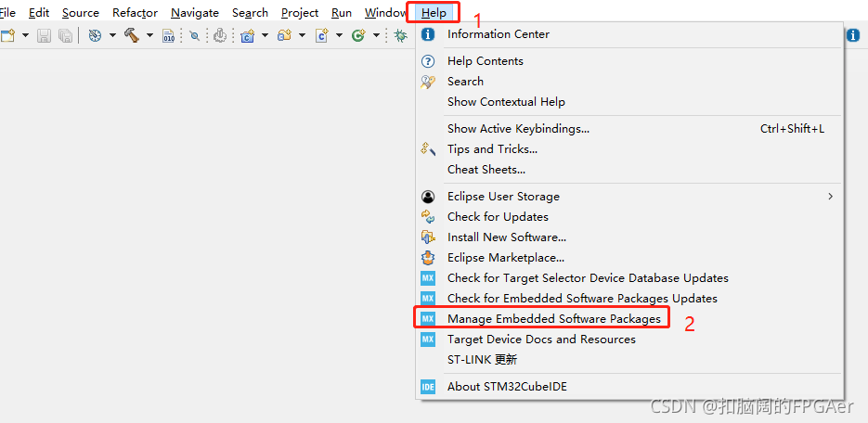Open dropdown beside new C project icon
Screen dimensions: 868x423
(265, 36)
